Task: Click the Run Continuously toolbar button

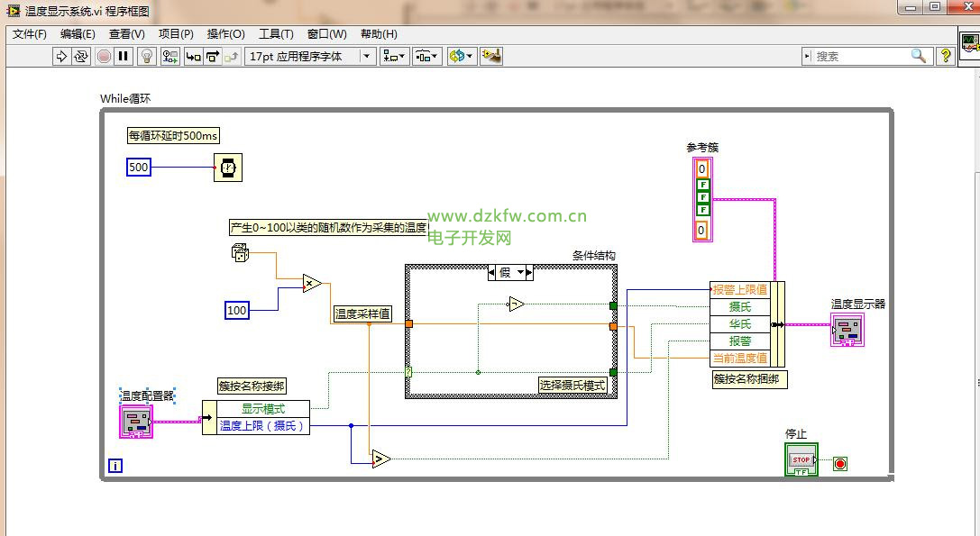Action: (81, 56)
